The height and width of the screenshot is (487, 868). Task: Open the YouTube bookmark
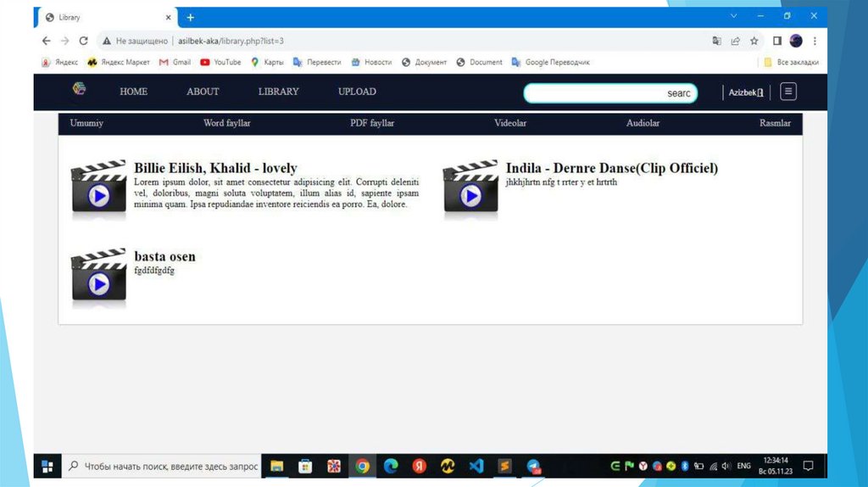coord(220,62)
